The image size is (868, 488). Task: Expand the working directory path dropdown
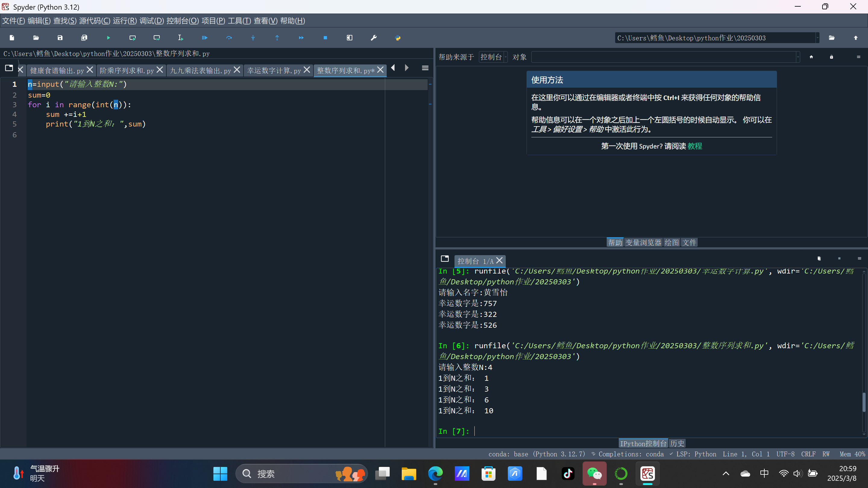tap(817, 38)
